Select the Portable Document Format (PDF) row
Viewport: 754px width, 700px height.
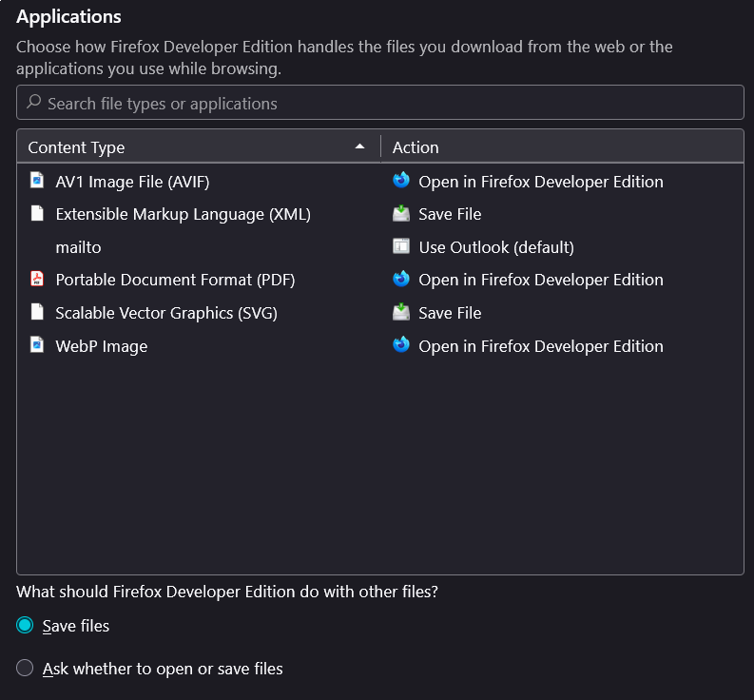(x=380, y=280)
